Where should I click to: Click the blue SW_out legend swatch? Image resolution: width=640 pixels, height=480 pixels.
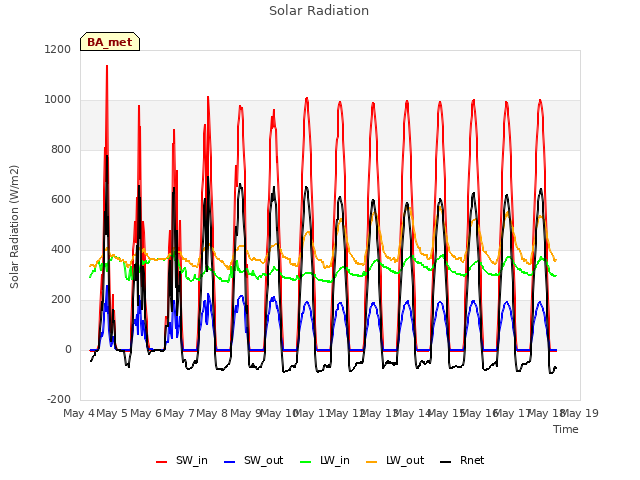[x=230, y=462]
